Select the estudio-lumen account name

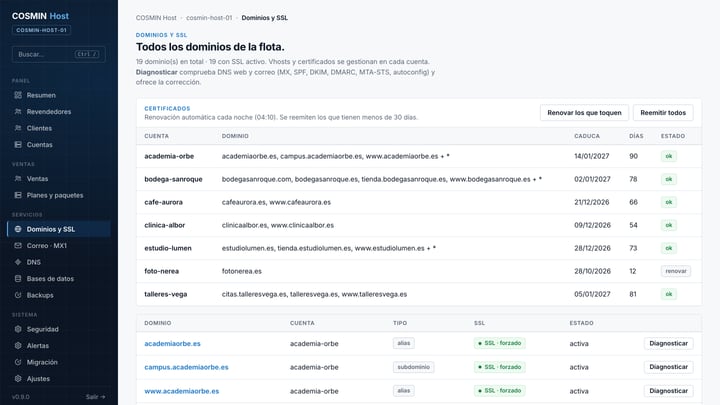pyautogui.click(x=168, y=248)
